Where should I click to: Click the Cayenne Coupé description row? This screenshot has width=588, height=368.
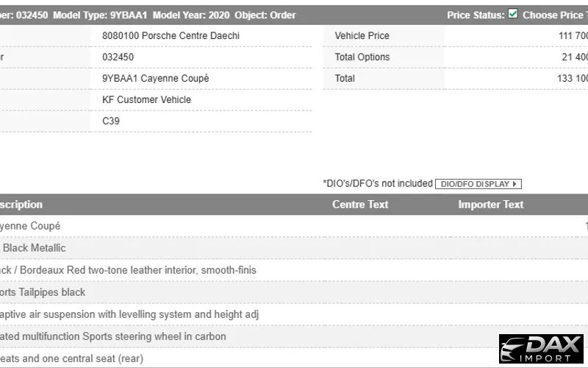(x=31, y=226)
